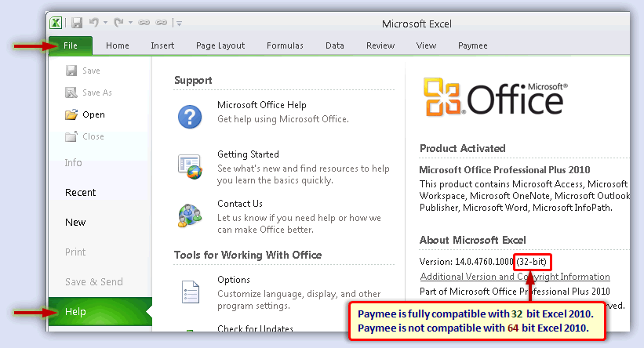Select Help in the Backstage menu
The height and width of the screenshot is (348, 644).
pos(100,311)
